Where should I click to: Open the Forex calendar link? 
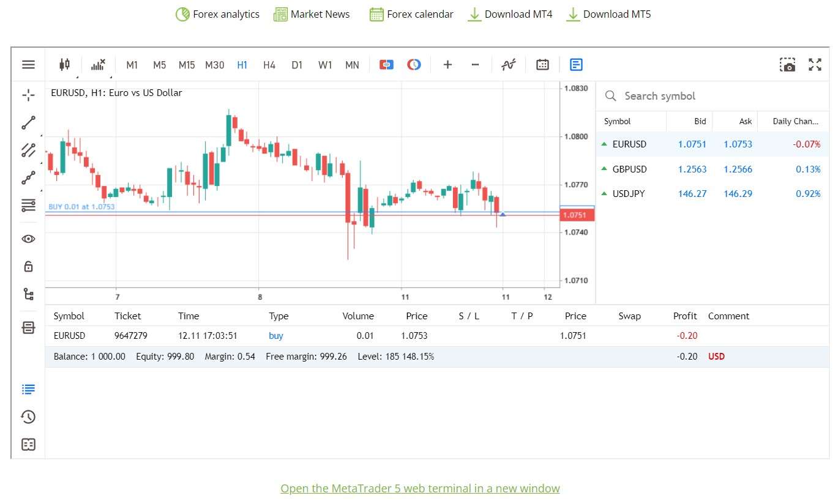(411, 14)
